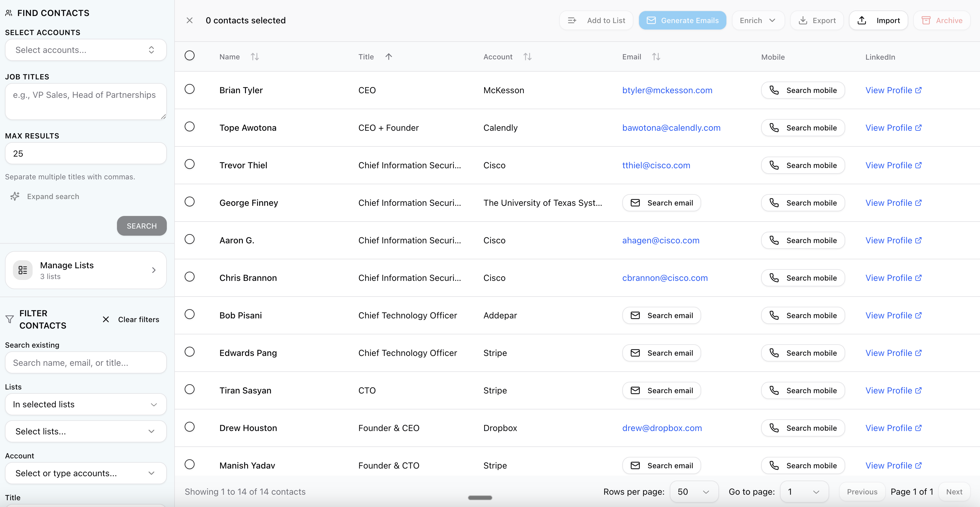Open the Export contacts function
This screenshot has width=980, height=507.
click(x=817, y=20)
